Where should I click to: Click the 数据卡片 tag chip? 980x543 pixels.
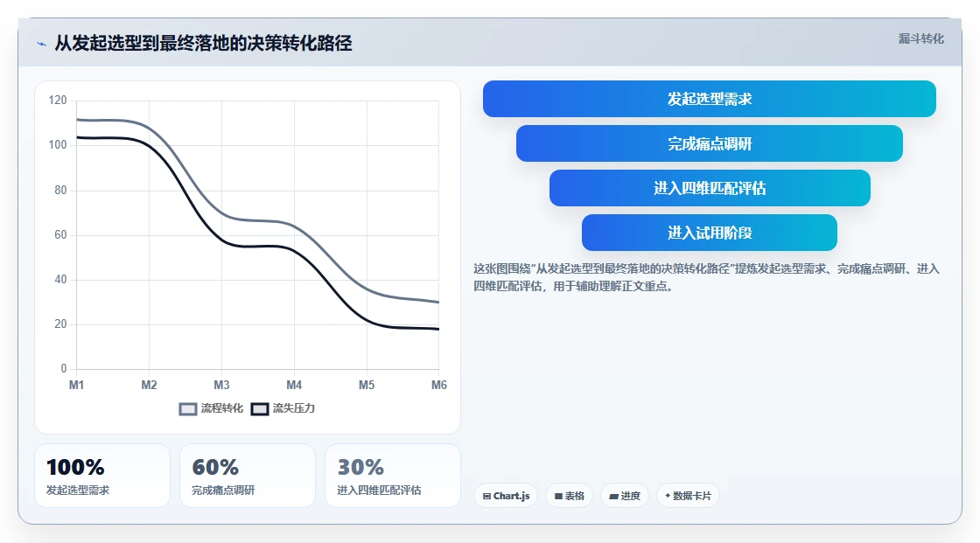point(688,496)
